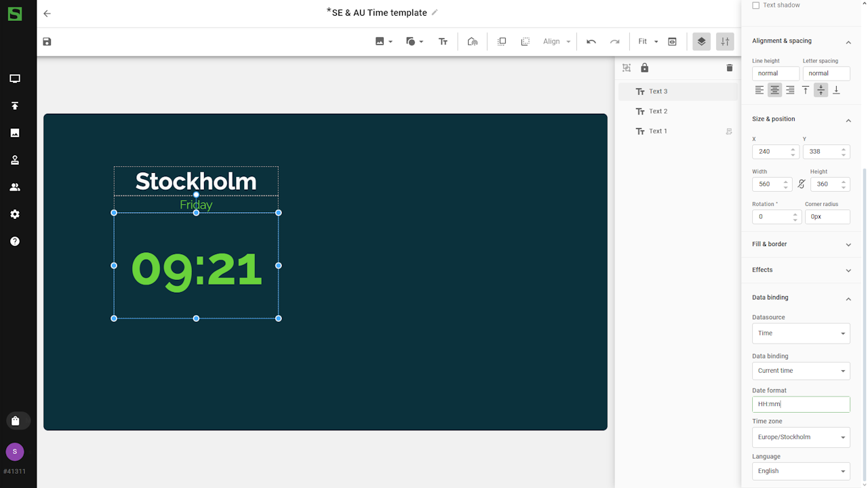868x488 pixels.
Task: Click the redo icon
Action: [614, 42]
